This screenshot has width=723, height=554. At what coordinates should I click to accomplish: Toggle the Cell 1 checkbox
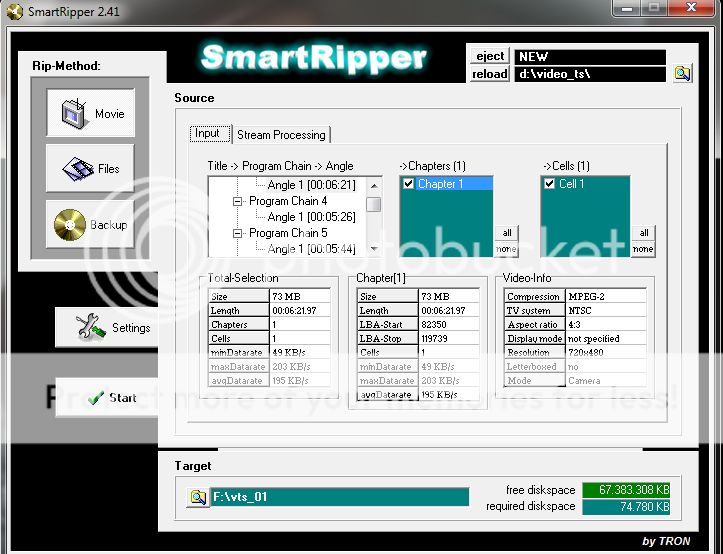pos(549,184)
